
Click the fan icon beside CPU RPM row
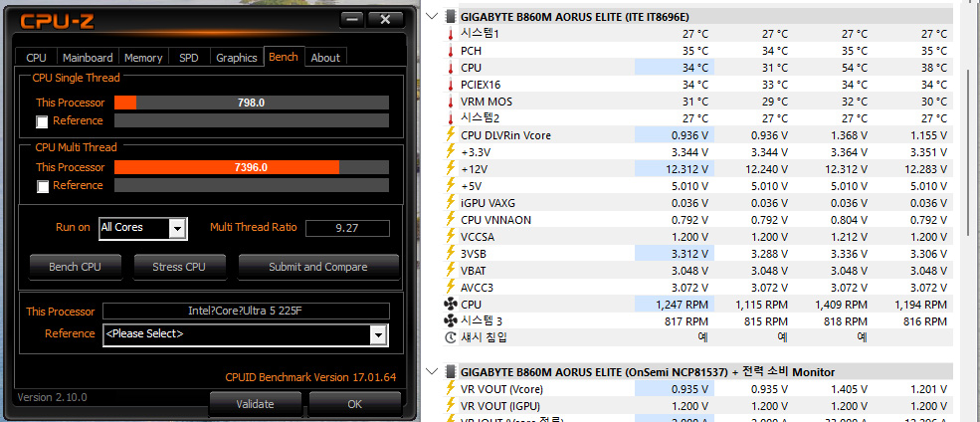pos(450,305)
